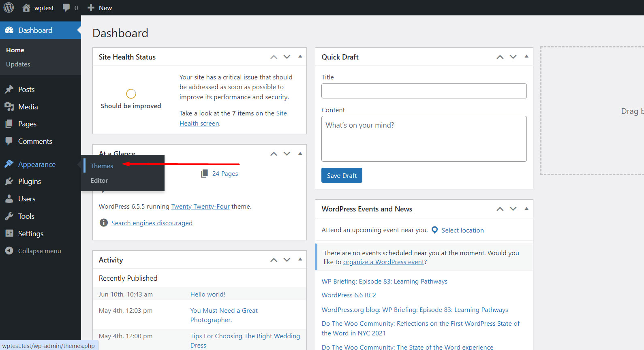Click the info icon beside Search engines discouraged

click(104, 223)
